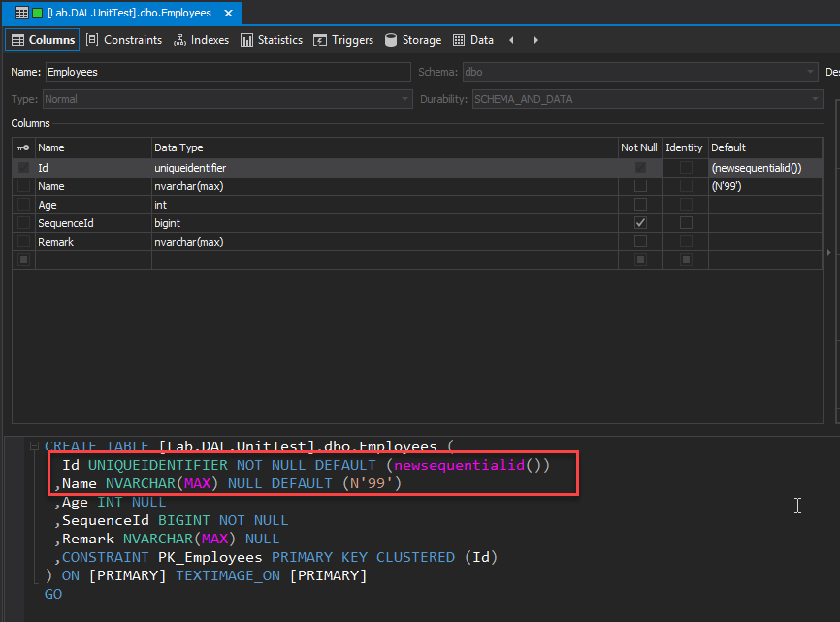Screen dimensions: 840x622
Task: Click the table icon on the document tab
Action: click(x=21, y=13)
